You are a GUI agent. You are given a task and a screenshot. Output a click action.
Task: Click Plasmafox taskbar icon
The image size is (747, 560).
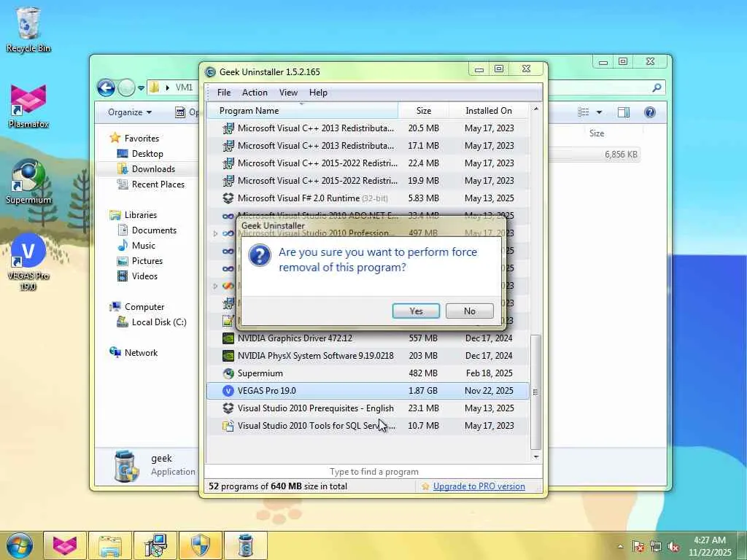65,545
